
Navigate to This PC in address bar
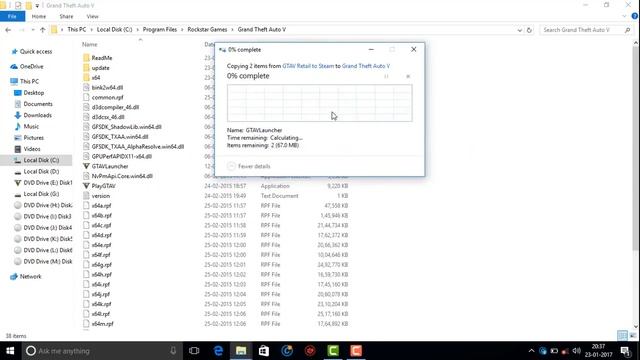pos(77,30)
